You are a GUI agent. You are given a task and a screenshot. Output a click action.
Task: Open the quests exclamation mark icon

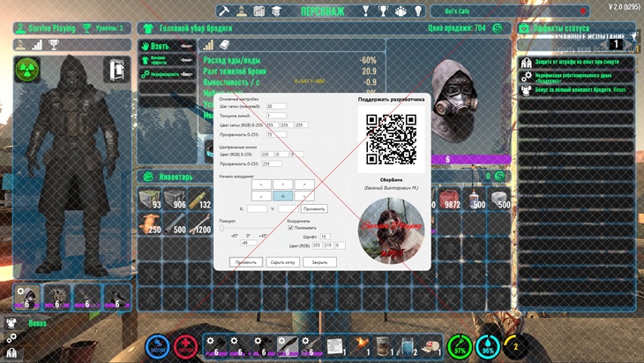click(365, 11)
